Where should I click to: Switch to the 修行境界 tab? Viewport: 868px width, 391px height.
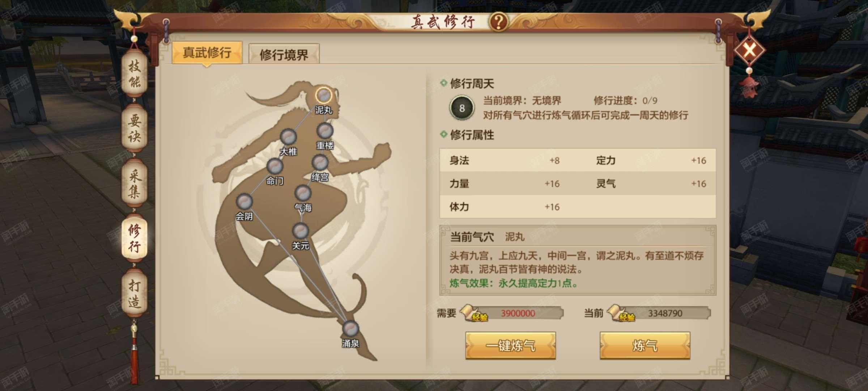pos(284,54)
